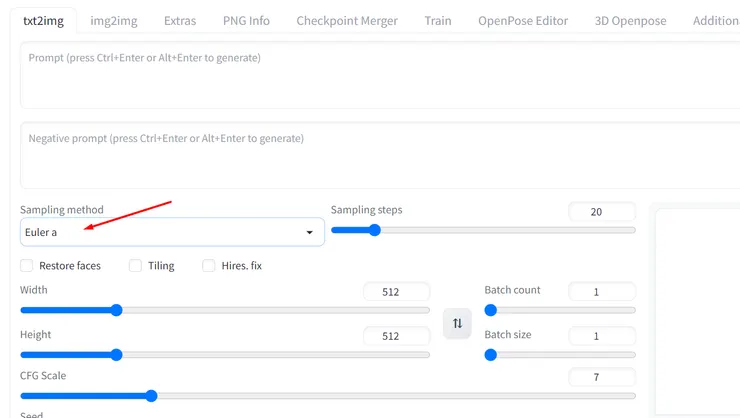Open the Sampling method dropdown
The height and width of the screenshot is (418, 740).
172,233
